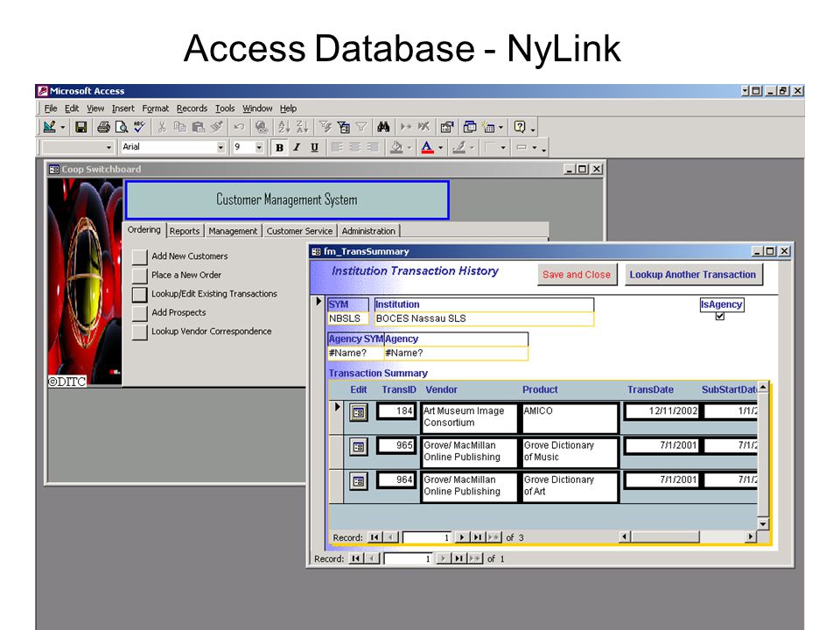The image size is (840, 630).
Task: Click the Edit icon for TransID 965
Action: point(359,447)
